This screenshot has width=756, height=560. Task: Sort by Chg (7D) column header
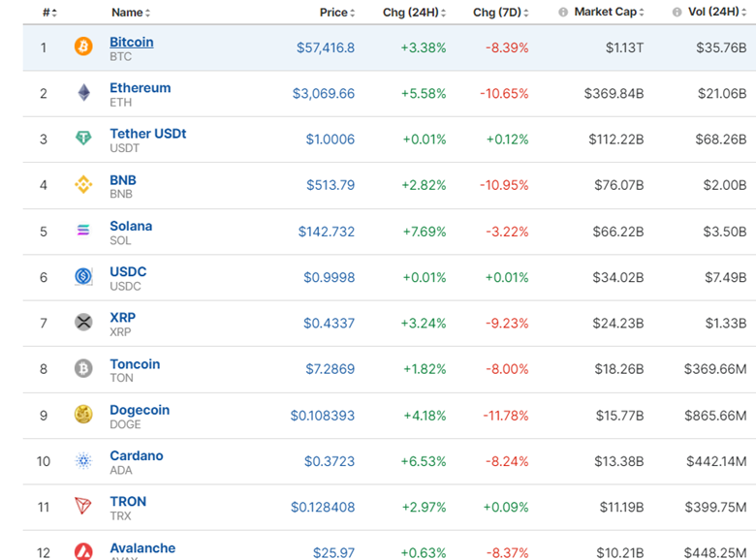501,13
